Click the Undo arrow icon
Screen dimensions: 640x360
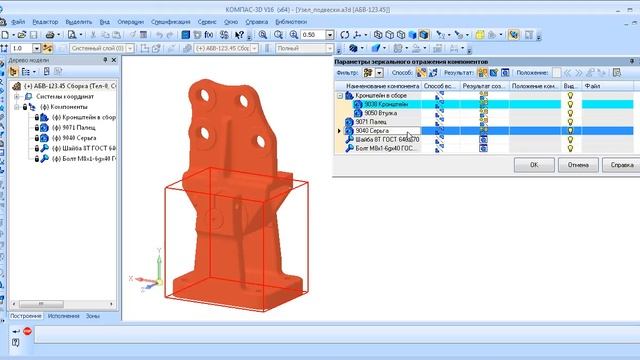(x=159, y=35)
